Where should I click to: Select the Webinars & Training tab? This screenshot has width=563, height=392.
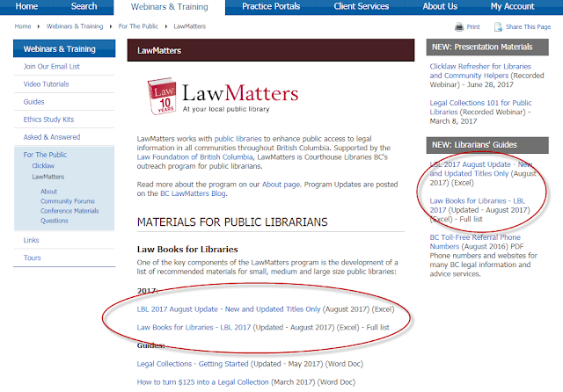pos(170,7)
